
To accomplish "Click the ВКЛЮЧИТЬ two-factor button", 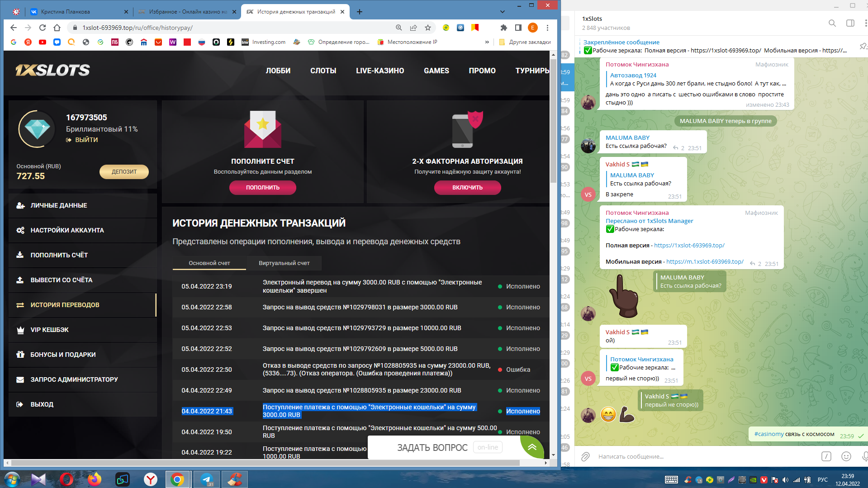I will click(x=468, y=187).
